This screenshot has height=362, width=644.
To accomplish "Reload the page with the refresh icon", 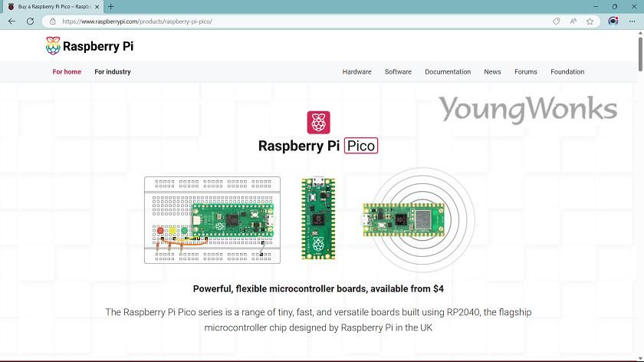I will coord(30,21).
